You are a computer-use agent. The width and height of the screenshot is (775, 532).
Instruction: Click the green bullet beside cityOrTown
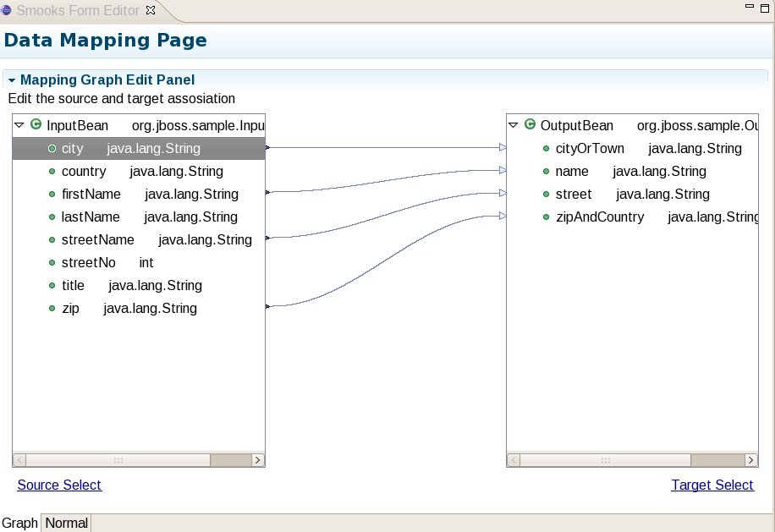(547, 148)
